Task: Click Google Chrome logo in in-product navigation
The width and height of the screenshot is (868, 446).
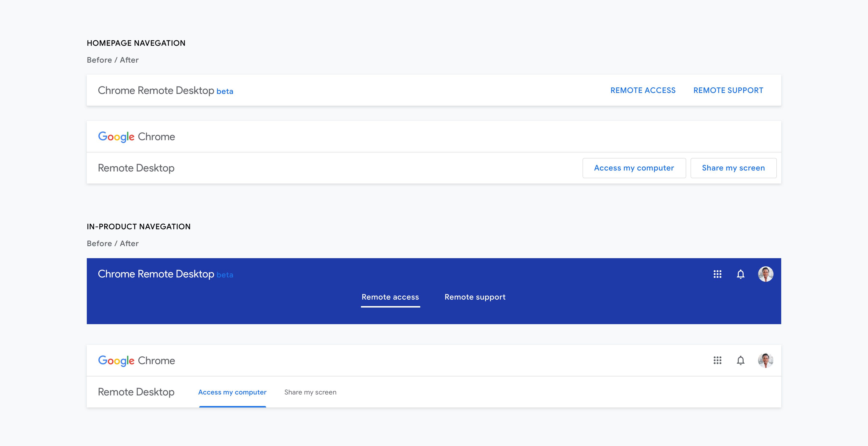Action: coord(136,361)
